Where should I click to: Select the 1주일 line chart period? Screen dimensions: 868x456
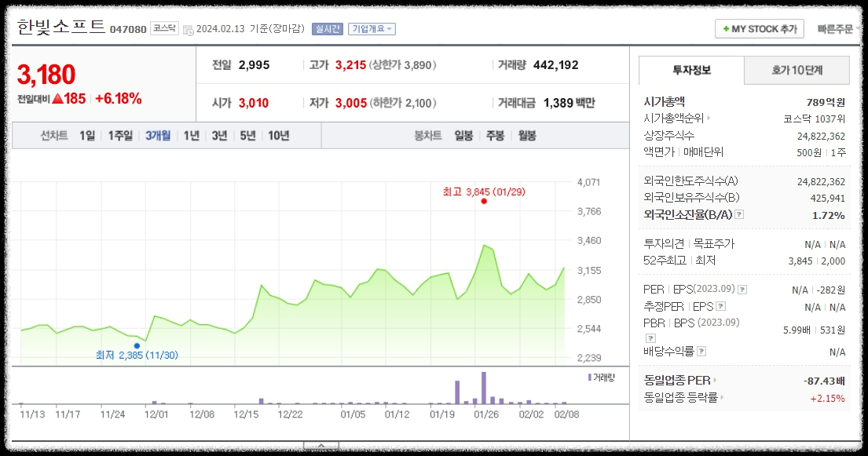pyautogui.click(x=120, y=136)
